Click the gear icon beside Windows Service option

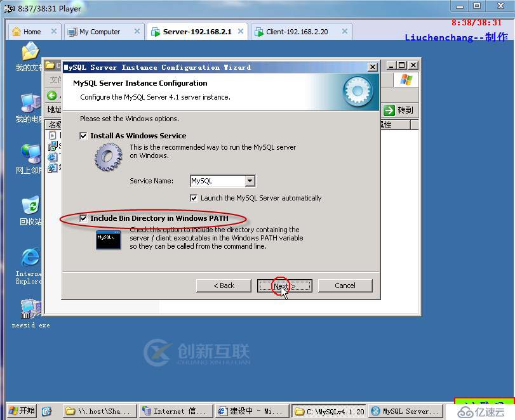pyautogui.click(x=109, y=157)
